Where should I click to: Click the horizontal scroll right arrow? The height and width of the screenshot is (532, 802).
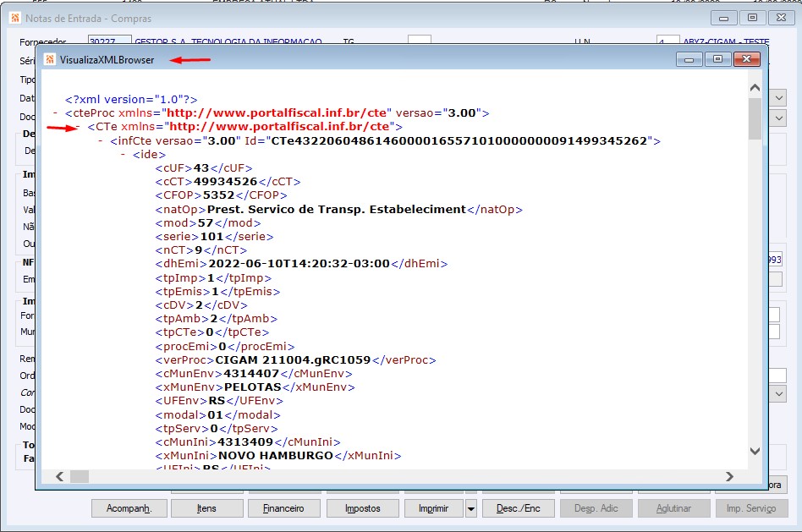pos(729,476)
